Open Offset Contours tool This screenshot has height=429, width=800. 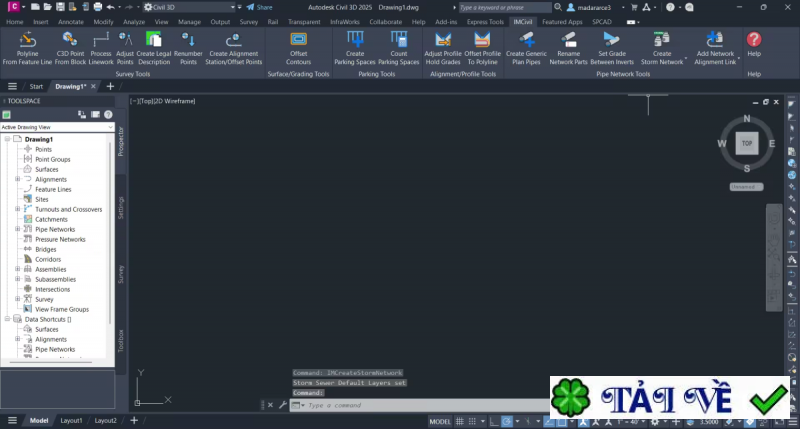click(298, 48)
